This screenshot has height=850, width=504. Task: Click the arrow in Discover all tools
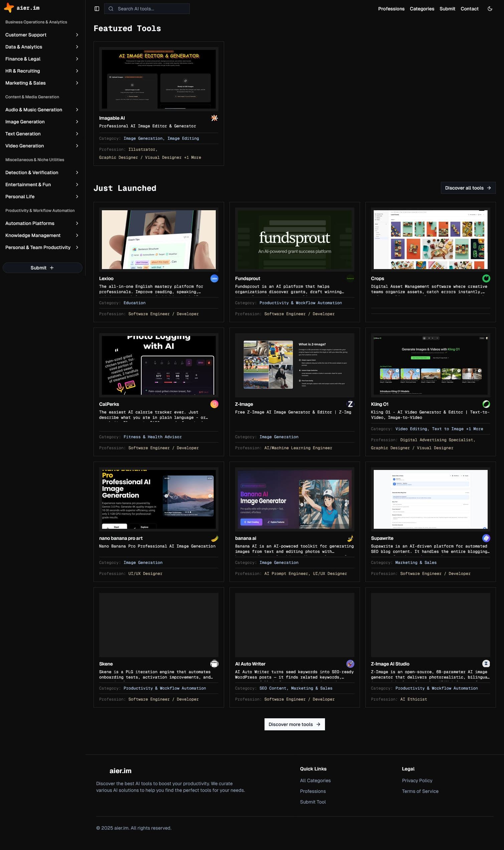tap(489, 188)
